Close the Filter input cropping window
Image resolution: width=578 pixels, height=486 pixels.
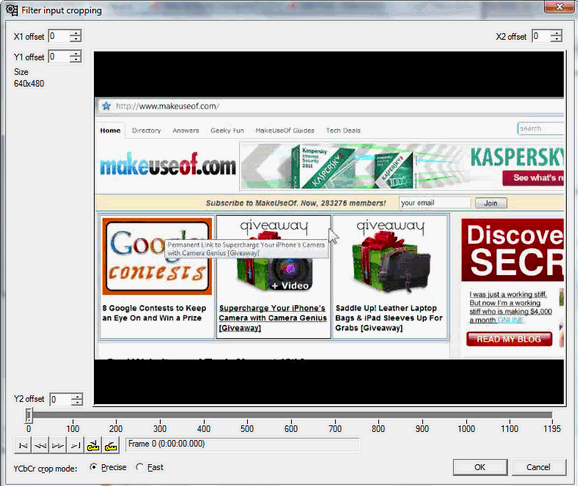click(x=559, y=6)
